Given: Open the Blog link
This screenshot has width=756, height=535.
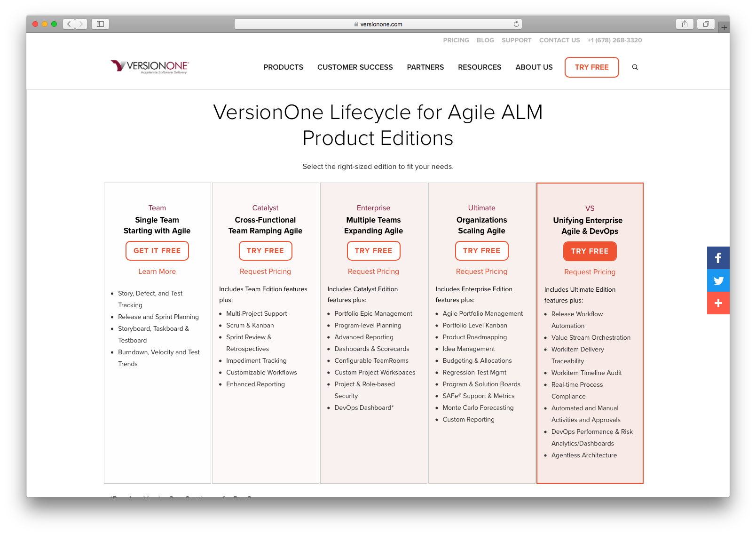Looking at the screenshot, I should point(485,40).
